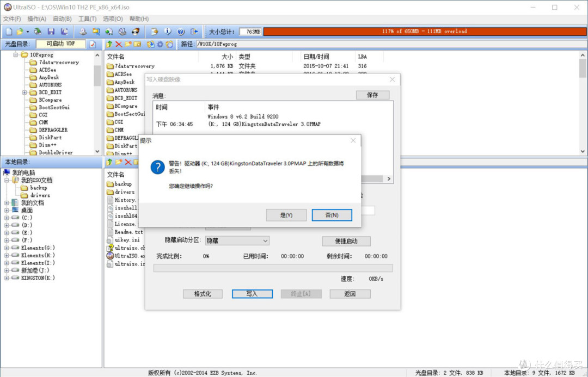
Task: Click the exit icon at toolbar right end
Action: [194, 31]
